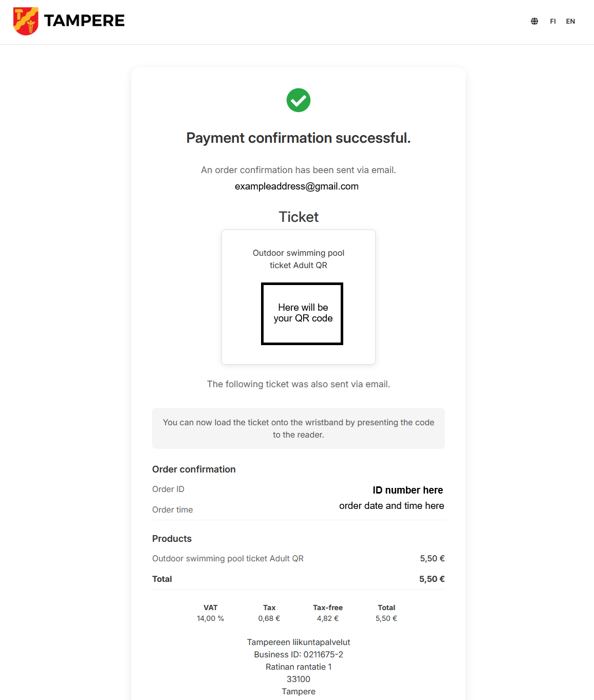Click the exampleaddress@gmail.com email address
Viewport: 594px width, 700px height.
[296, 186]
